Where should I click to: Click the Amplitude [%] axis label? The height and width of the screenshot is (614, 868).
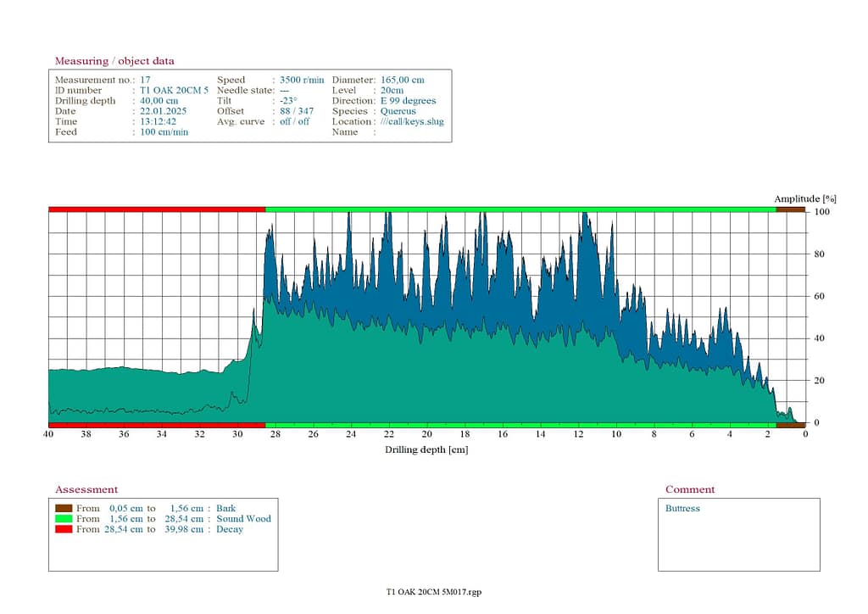799,198
